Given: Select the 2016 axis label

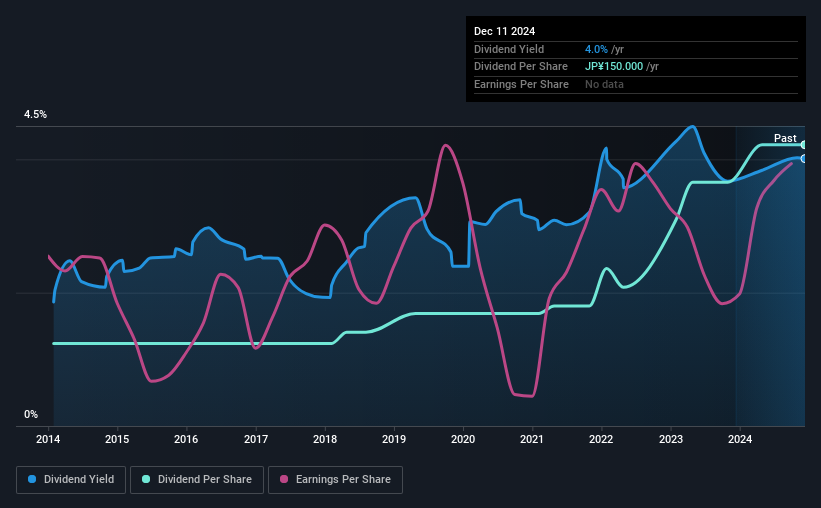Looking at the screenshot, I should (186, 439).
